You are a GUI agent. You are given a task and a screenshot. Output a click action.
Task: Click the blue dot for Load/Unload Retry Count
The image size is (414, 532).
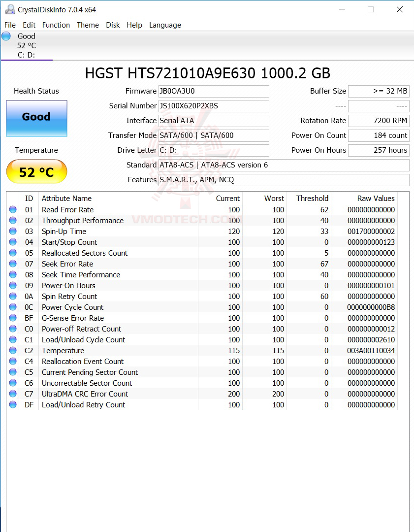coord(12,404)
